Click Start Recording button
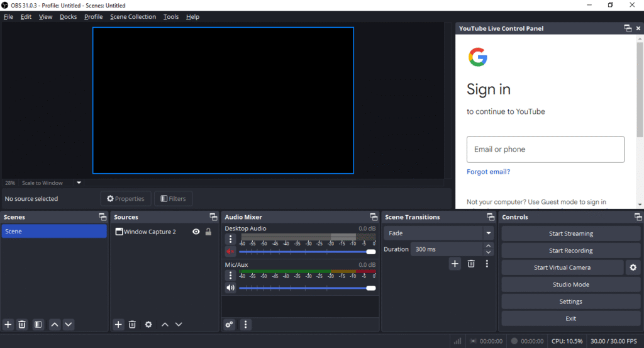The width and height of the screenshot is (644, 348). [571, 250]
